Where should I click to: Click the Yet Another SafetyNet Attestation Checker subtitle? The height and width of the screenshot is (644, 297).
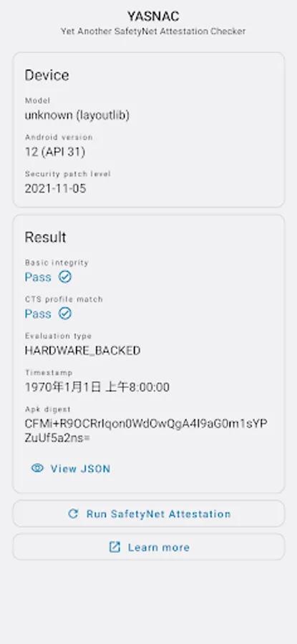[153, 31]
